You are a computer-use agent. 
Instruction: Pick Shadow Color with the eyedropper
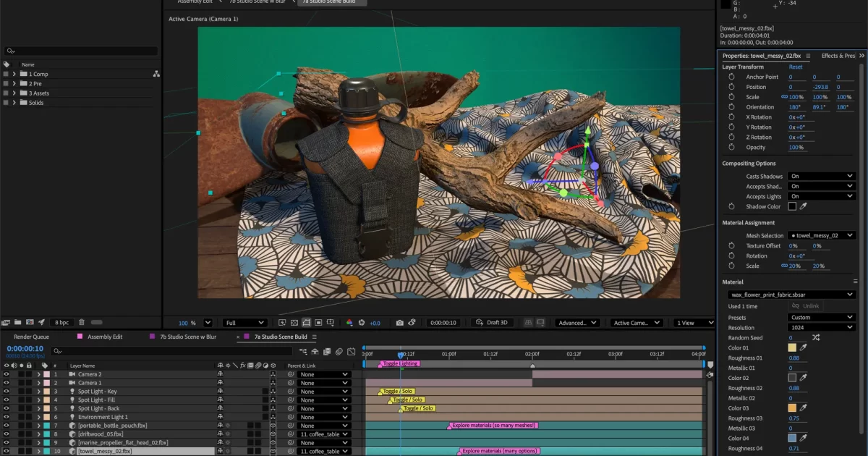pos(803,206)
